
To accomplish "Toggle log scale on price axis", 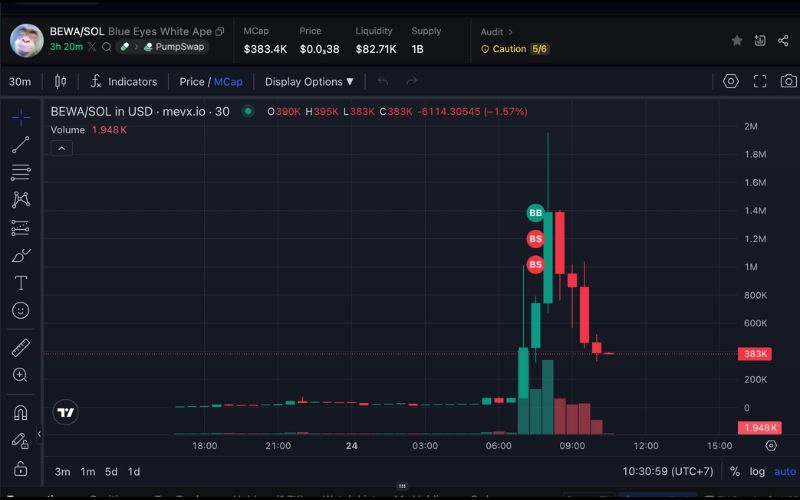I will (758, 472).
